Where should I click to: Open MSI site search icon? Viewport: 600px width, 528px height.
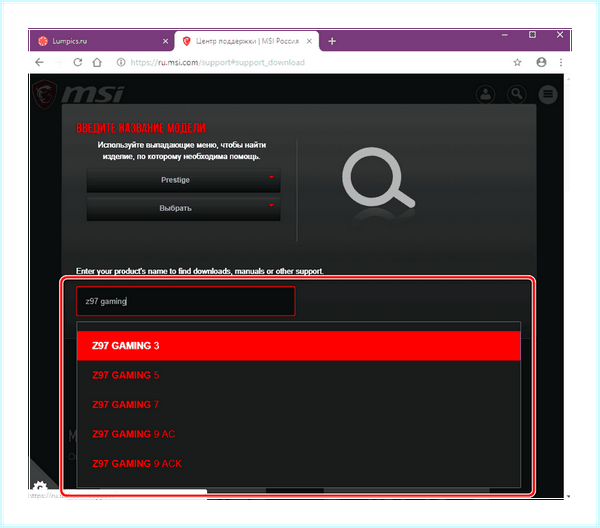click(517, 94)
